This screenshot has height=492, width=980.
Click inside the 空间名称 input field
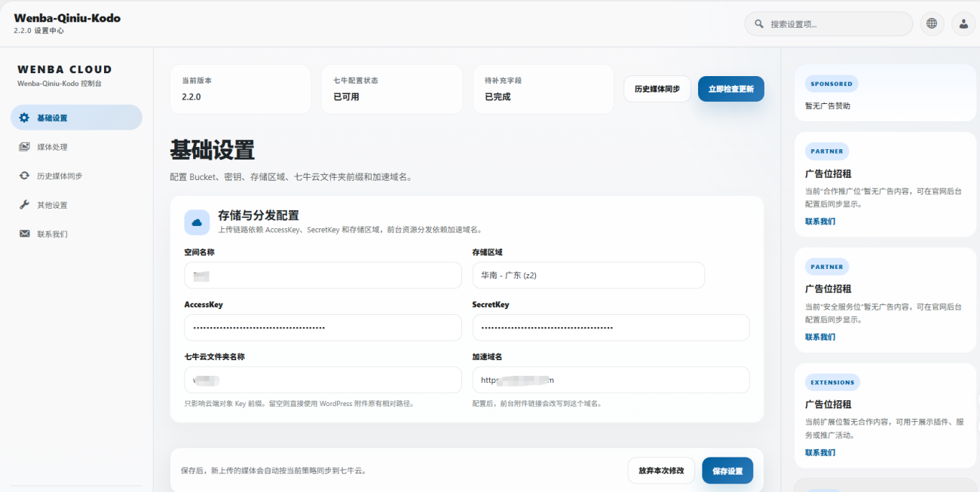coord(323,275)
